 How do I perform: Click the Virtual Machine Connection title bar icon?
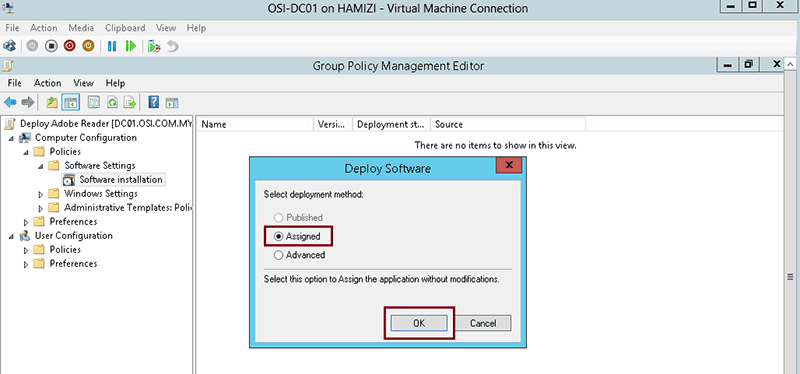coord(8,8)
